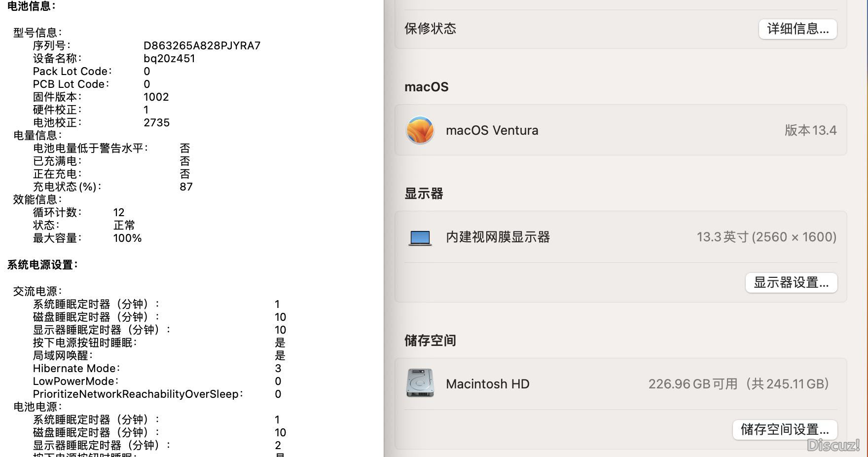Select the Macintosh HD label

tap(487, 384)
